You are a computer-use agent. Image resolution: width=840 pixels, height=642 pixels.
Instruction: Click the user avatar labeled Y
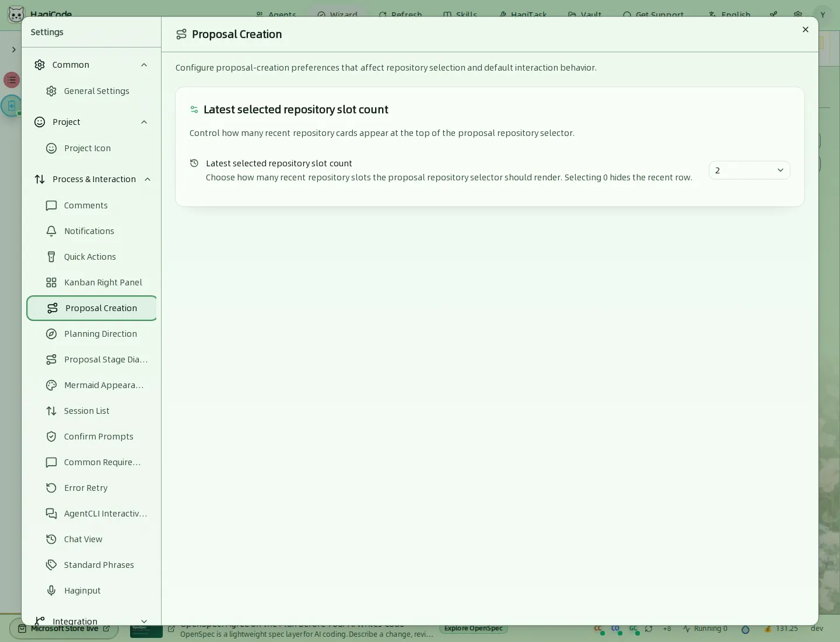[x=822, y=15]
